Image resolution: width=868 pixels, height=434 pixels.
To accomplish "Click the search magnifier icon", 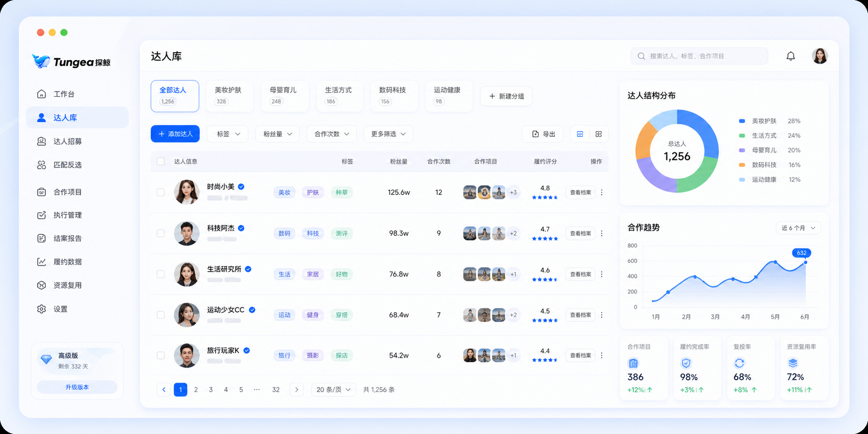I will (x=641, y=56).
